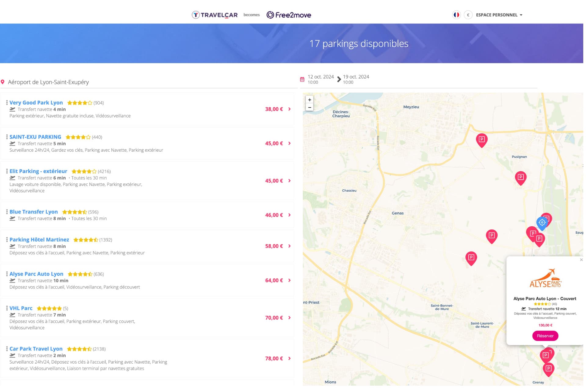The height and width of the screenshot is (392, 586).
Task: Click the three-dot icon beside Car Park Travel Lyon
Action: (x=7, y=349)
